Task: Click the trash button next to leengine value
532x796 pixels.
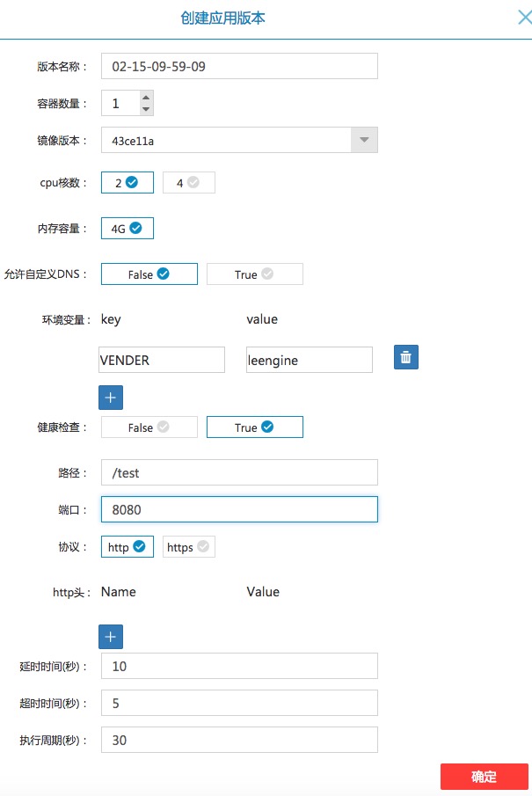Action: click(405, 357)
